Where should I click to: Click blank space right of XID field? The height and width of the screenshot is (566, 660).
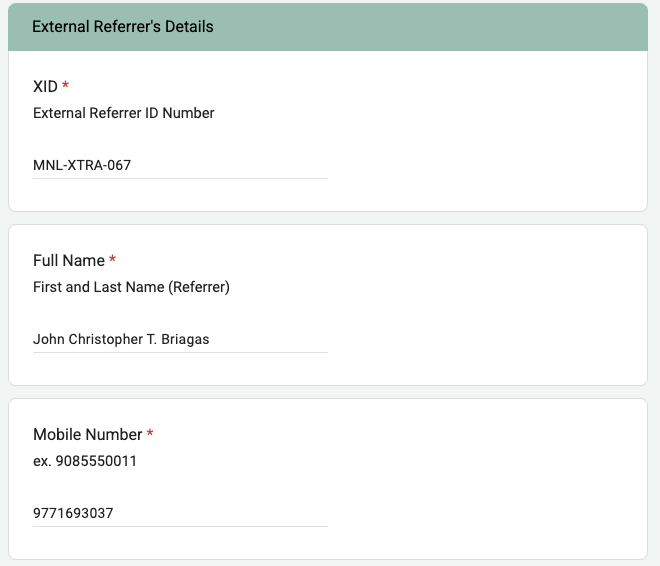(x=484, y=165)
